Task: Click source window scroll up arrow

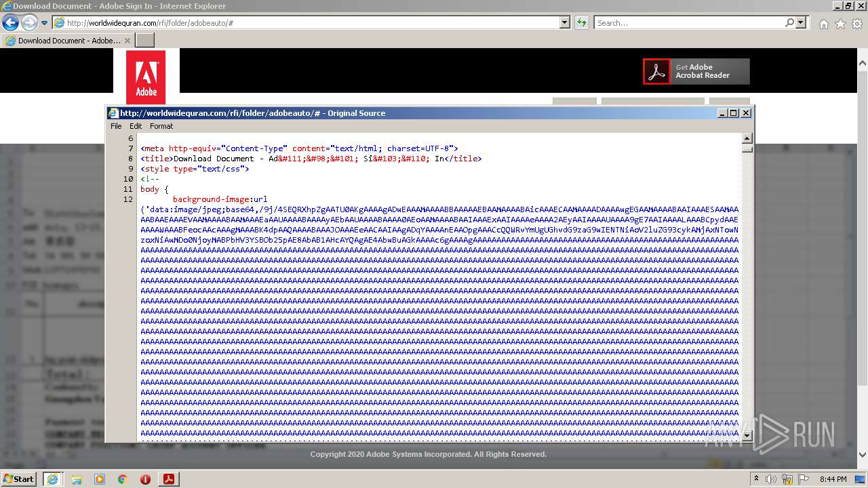Action: point(747,138)
